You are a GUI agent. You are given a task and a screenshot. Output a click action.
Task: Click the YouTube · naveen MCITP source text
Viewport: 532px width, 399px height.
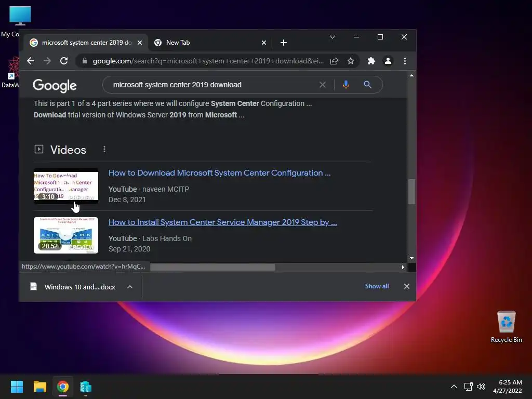(x=149, y=189)
